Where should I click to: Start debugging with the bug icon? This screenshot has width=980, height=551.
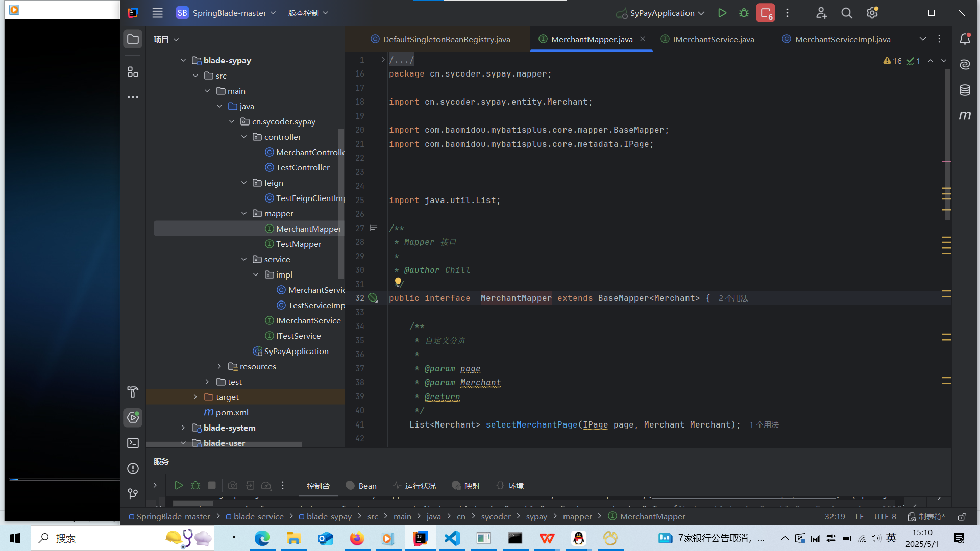(744, 13)
